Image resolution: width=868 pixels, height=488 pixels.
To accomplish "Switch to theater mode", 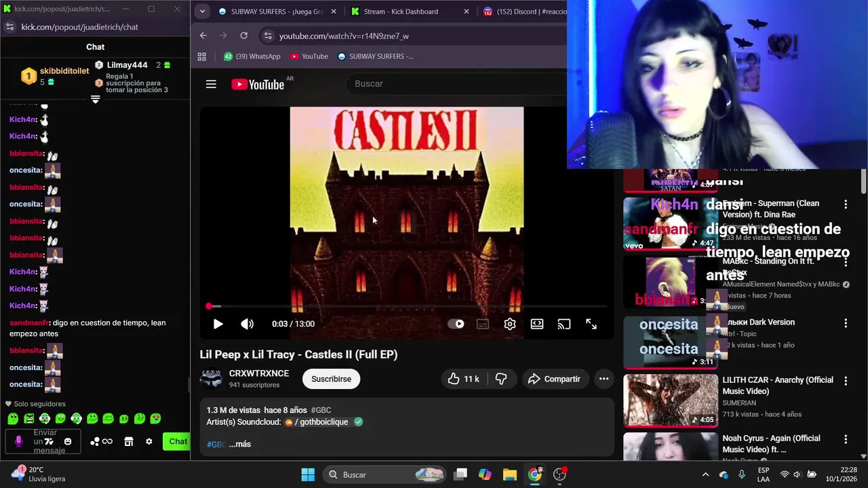I will coord(537,324).
